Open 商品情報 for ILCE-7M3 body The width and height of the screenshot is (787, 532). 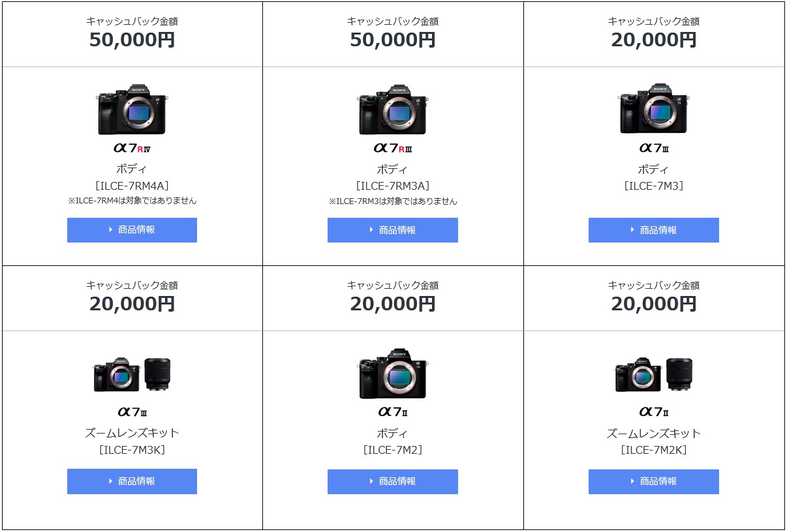tap(654, 230)
